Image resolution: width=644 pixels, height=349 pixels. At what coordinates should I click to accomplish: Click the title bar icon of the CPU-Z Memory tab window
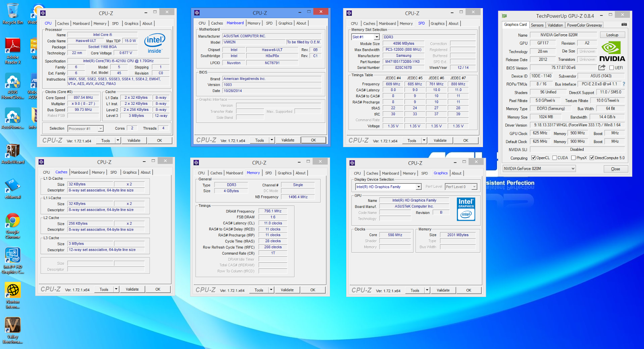tap(196, 163)
